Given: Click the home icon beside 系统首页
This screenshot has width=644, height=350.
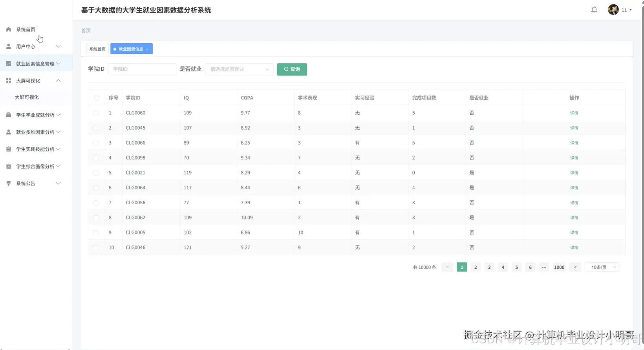Looking at the screenshot, I should (x=9, y=29).
